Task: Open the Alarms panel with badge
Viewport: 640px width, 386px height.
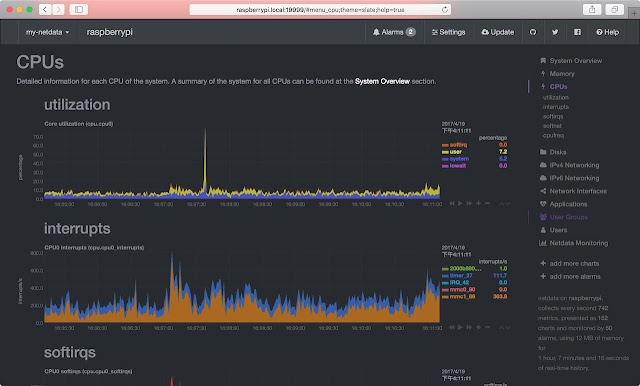Action: [x=394, y=32]
